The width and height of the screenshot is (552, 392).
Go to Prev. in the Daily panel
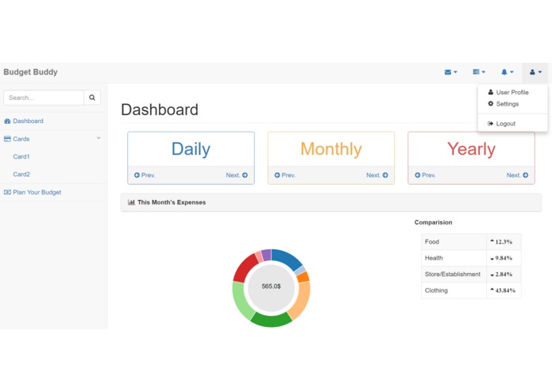point(148,175)
